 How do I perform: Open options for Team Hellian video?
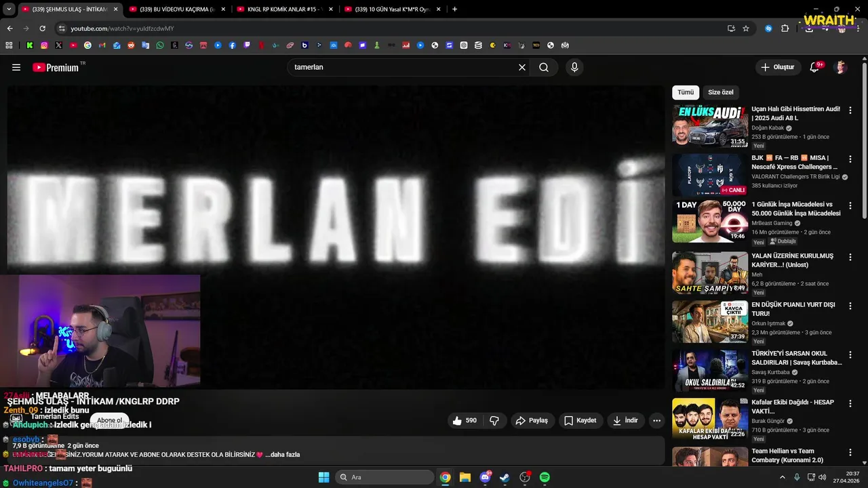[850, 453]
